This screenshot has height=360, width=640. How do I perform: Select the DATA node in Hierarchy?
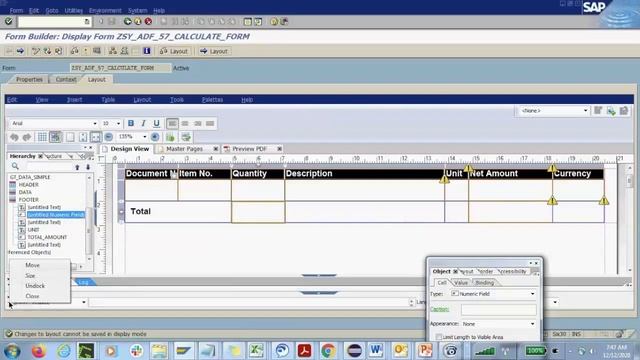click(25, 192)
